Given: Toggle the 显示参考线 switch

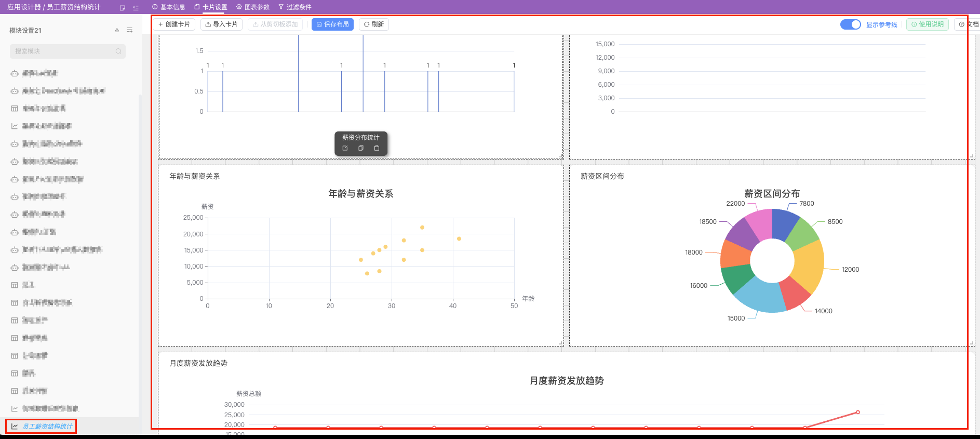Looking at the screenshot, I should [x=851, y=24].
